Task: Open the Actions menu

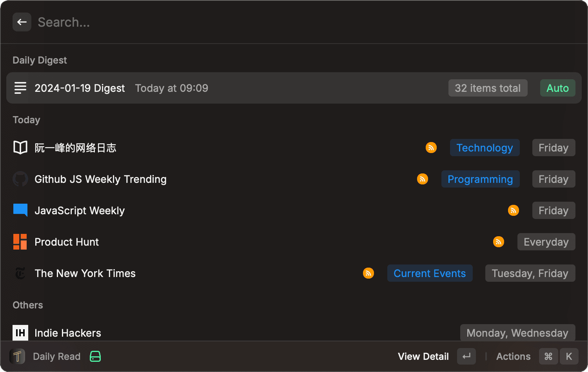Action: pos(513,356)
